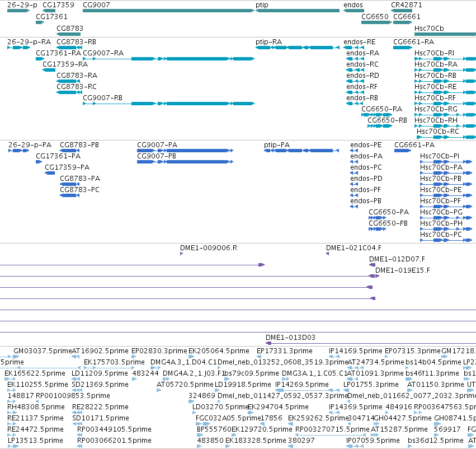Click transcript CG8783-RB

coord(69,48)
